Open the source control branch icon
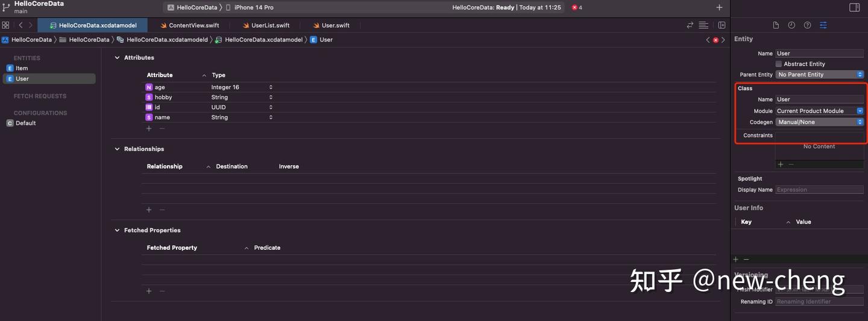868x321 pixels. coord(6,7)
